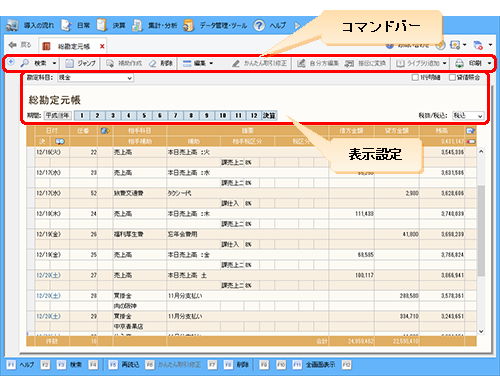Click the ジャンプ notebook icon
Screen dimensions: 500x376
[x=69, y=63]
